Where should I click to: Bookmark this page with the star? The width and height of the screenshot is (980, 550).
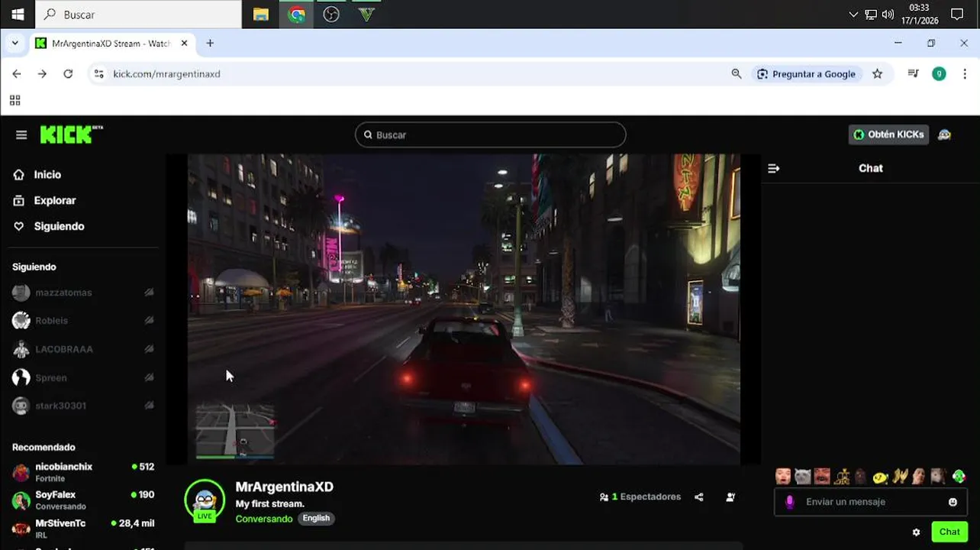pos(878,74)
